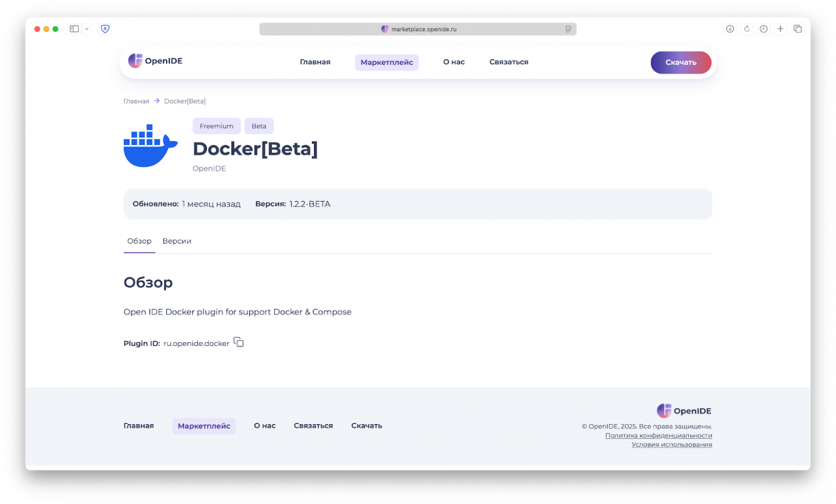Click the copyright text © OpenIDE, 2025
Viewport: 836px width, 504px height.
pyautogui.click(x=647, y=426)
